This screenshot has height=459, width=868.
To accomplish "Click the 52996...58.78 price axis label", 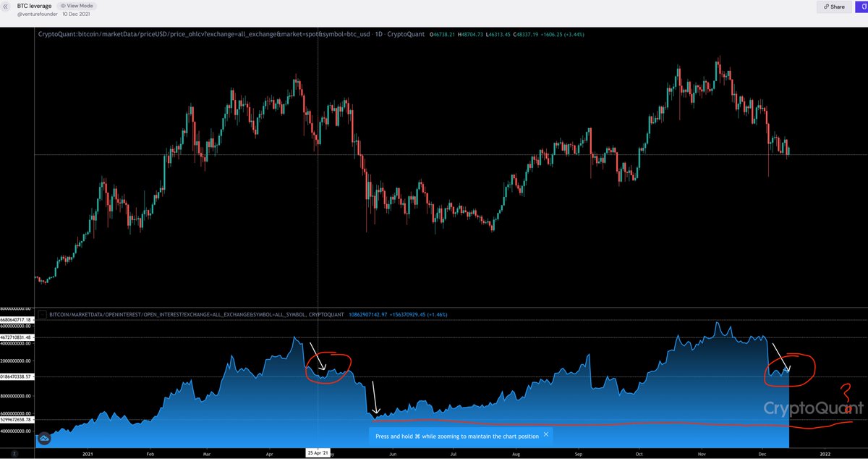I will 17,419.
